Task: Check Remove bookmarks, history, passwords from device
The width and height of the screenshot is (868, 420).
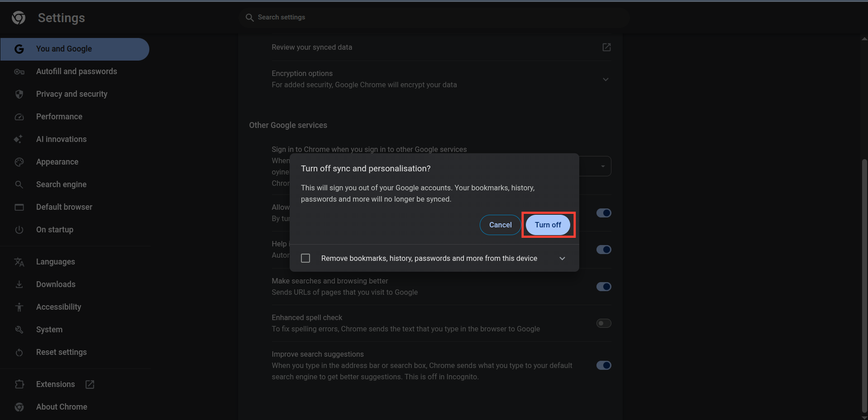Action: click(305, 258)
